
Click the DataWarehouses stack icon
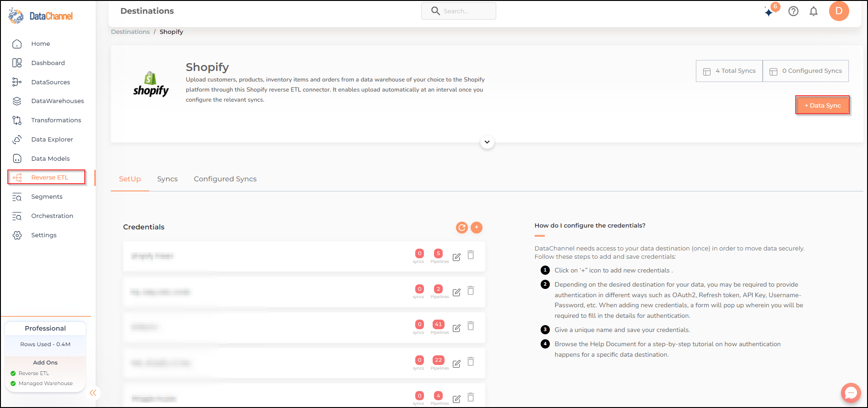point(17,101)
